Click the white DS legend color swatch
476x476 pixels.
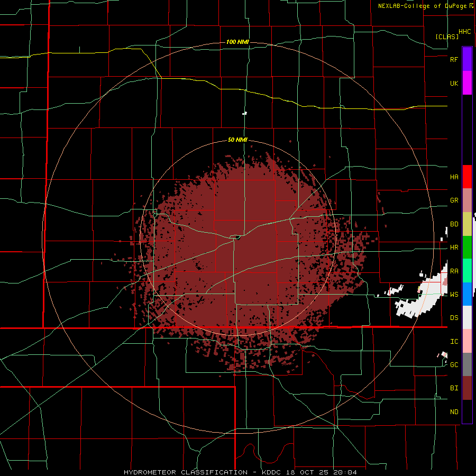pos(467,317)
